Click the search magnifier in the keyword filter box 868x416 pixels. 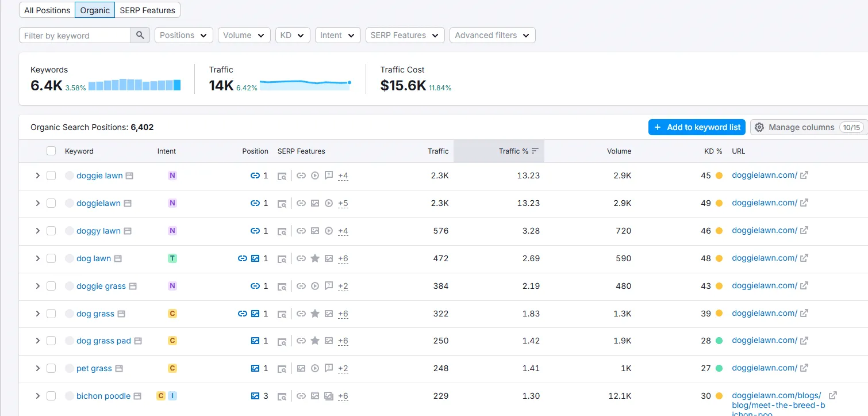coord(139,35)
